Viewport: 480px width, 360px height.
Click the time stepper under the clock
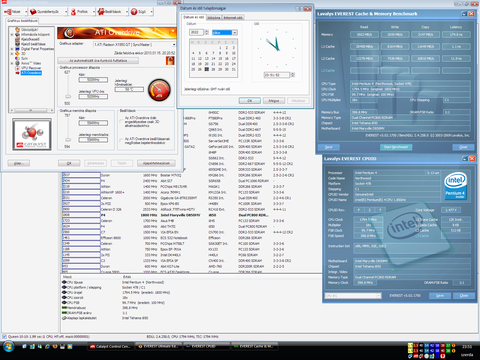coord(293,75)
